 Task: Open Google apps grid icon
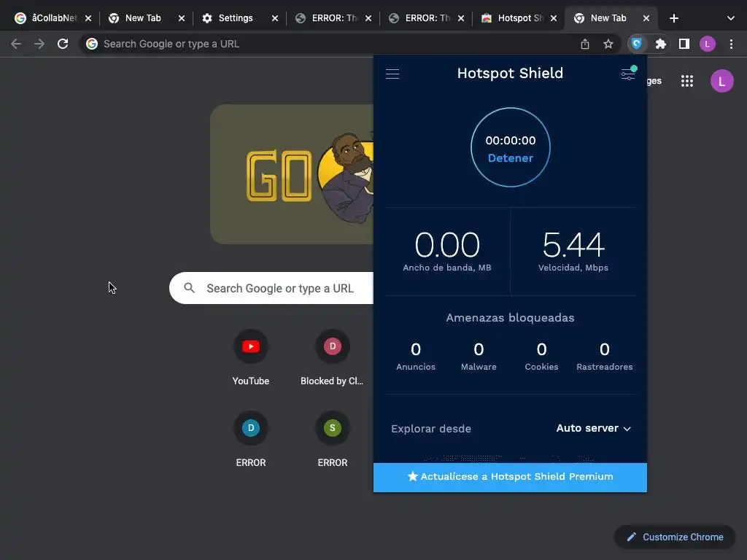click(687, 81)
